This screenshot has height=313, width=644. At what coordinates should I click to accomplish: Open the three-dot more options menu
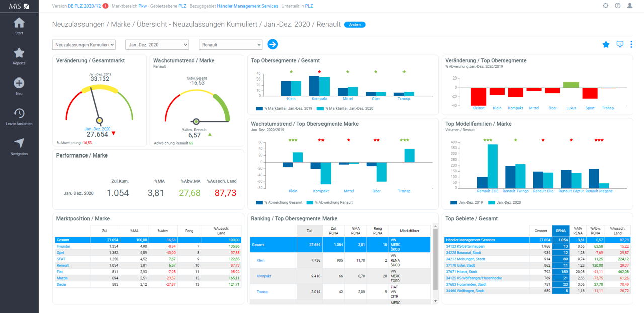(631, 44)
